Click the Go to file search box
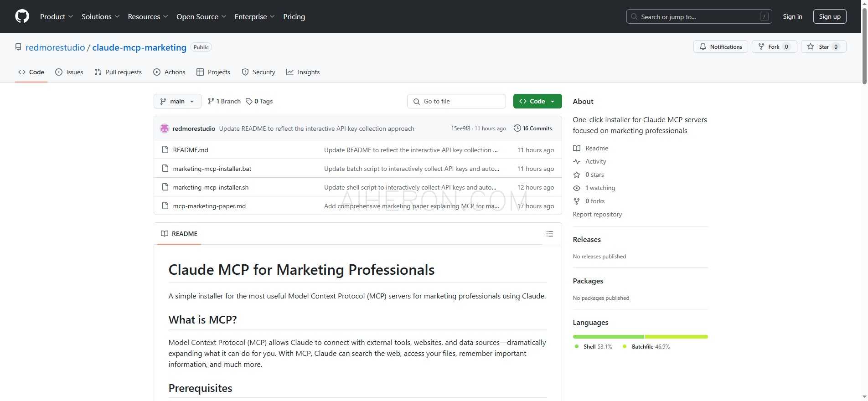 [456, 101]
